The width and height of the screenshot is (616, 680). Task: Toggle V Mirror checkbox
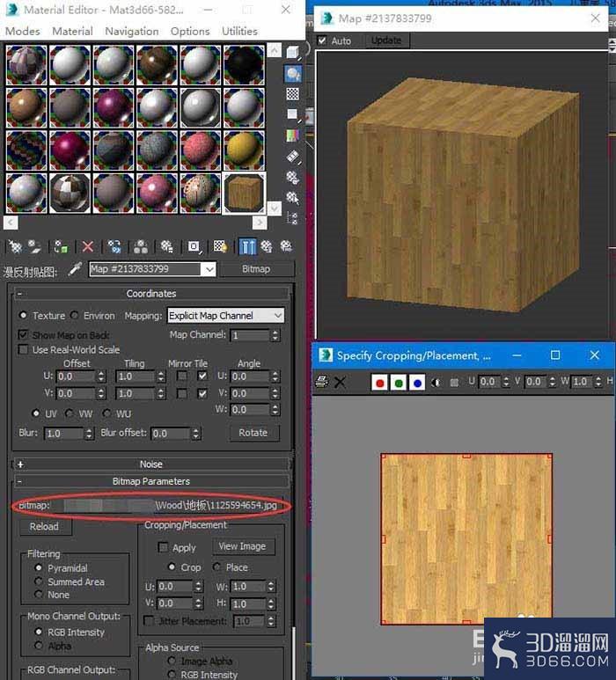click(x=182, y=393)
